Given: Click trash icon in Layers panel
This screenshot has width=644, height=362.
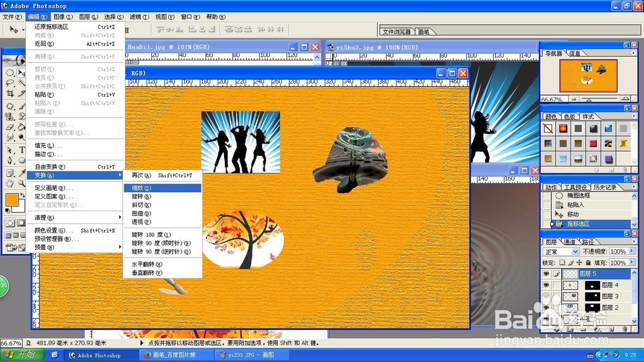Looking at the screenshot, I should coord(625,329).
